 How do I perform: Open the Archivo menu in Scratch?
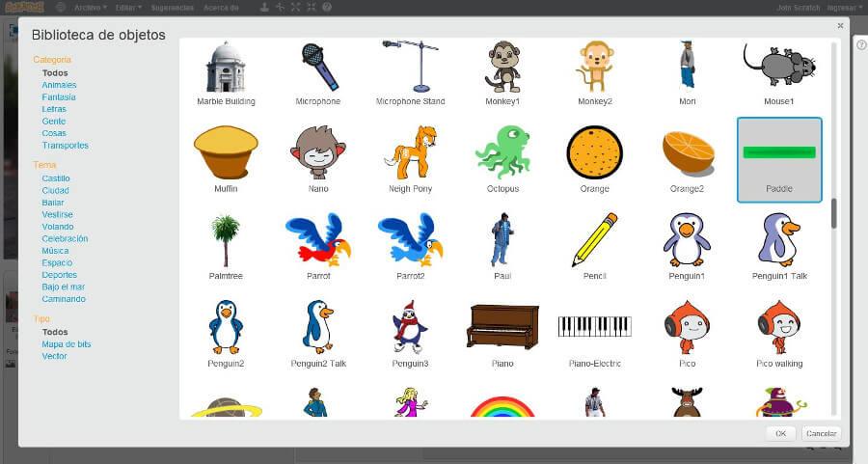click(x=91, y=7)
